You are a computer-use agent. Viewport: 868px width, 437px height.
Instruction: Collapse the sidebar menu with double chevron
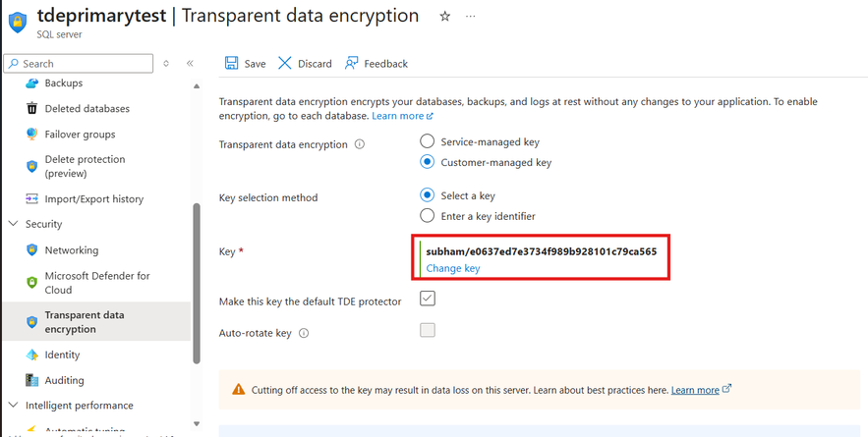tap(190, 64)
